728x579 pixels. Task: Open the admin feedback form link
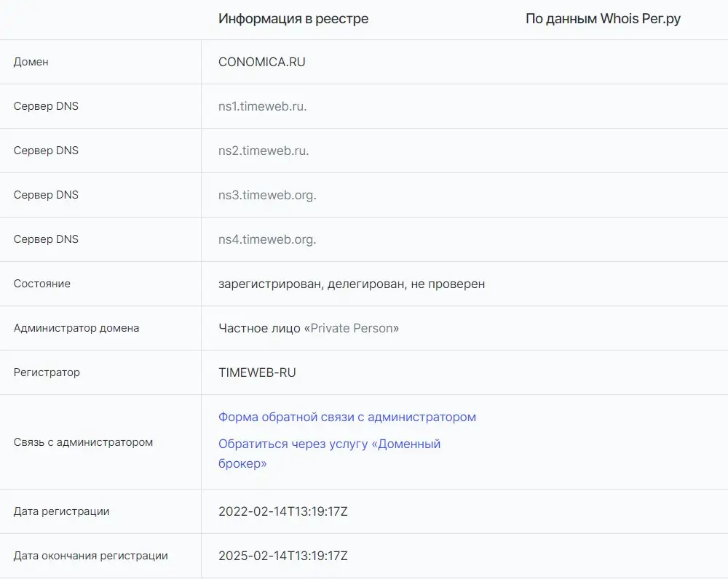coord(347,417)
